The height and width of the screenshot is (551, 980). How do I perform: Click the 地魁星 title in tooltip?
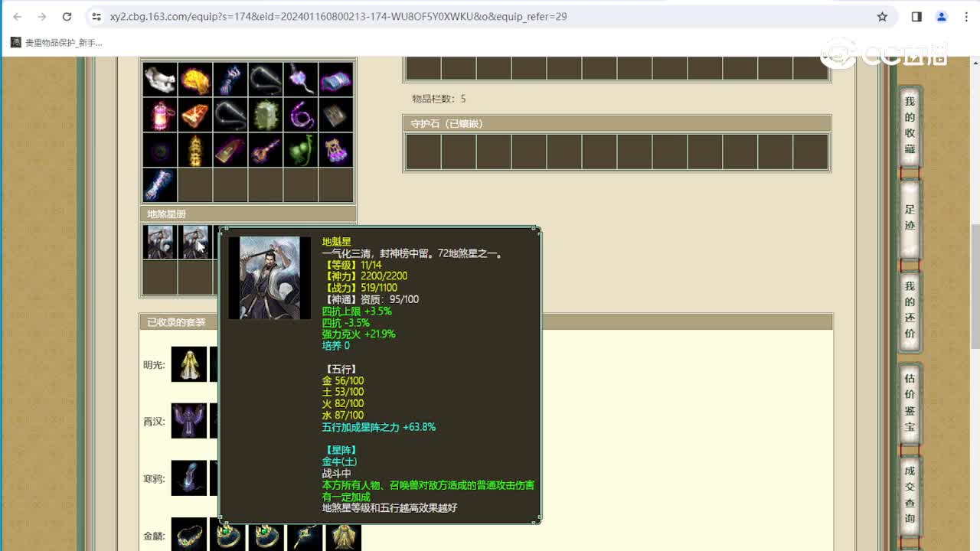(337, 242)
